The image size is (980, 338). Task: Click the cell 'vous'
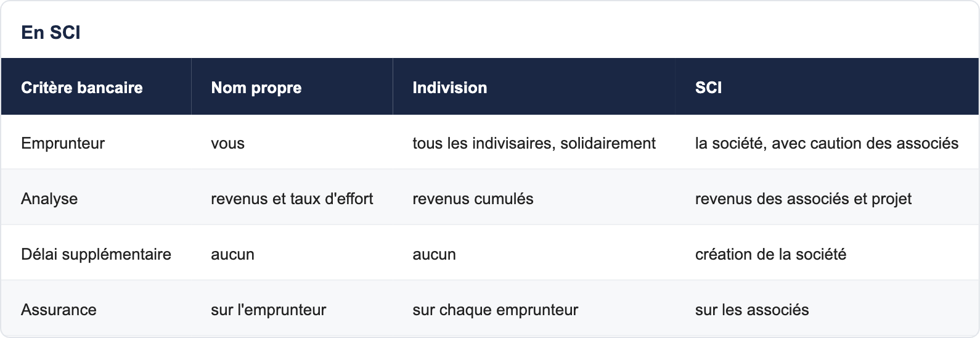[x=227, y=143]
